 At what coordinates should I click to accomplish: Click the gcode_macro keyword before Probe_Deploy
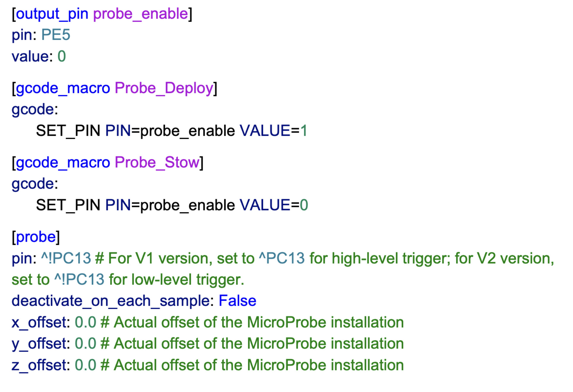pyautogui.click(x=63, y=88)
